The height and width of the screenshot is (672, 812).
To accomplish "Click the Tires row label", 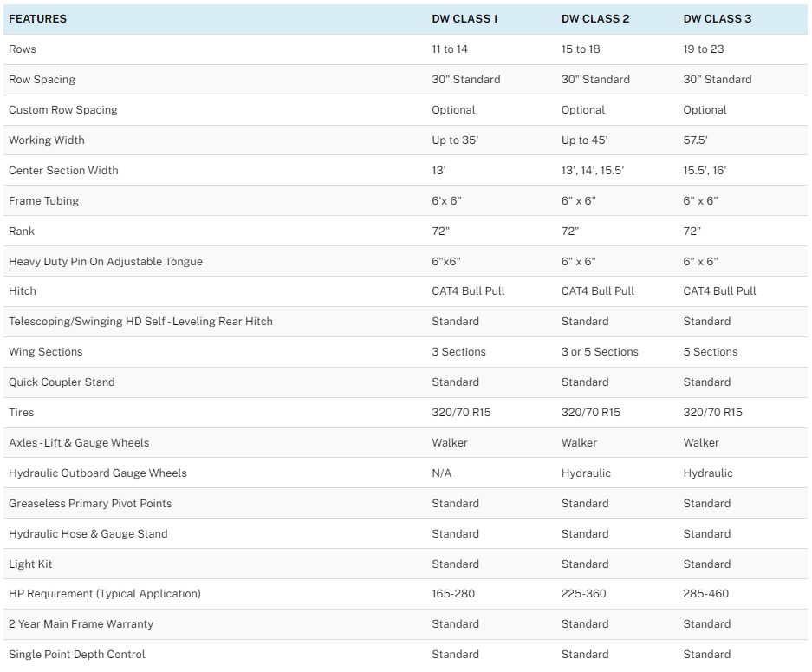I will tap(22, 413).
